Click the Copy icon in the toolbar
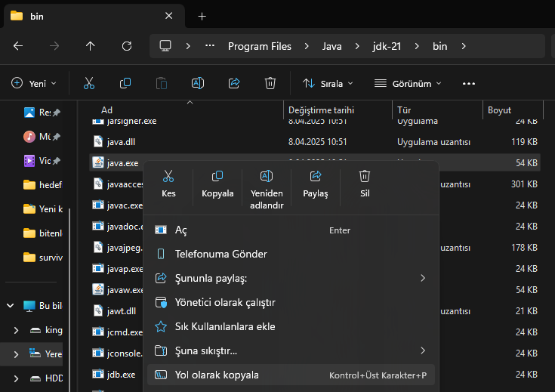The height and width of the screenshot is (392, 555). (x=125, y=84)
